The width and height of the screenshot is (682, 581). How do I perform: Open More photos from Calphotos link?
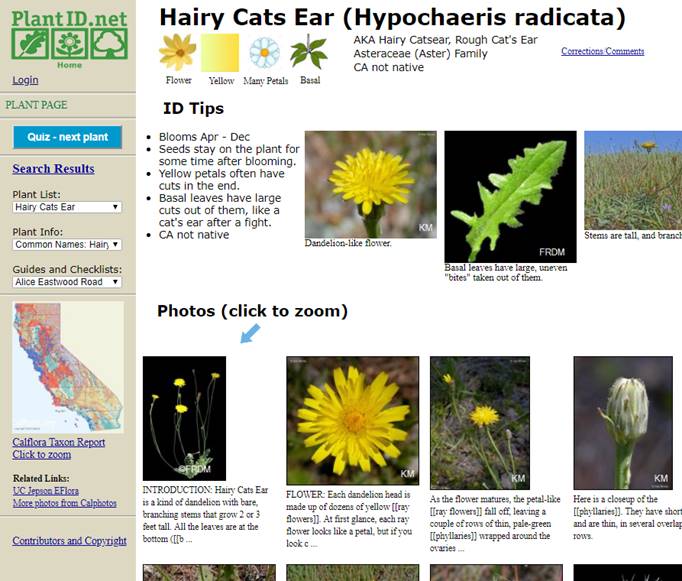(x=64, y=502)
